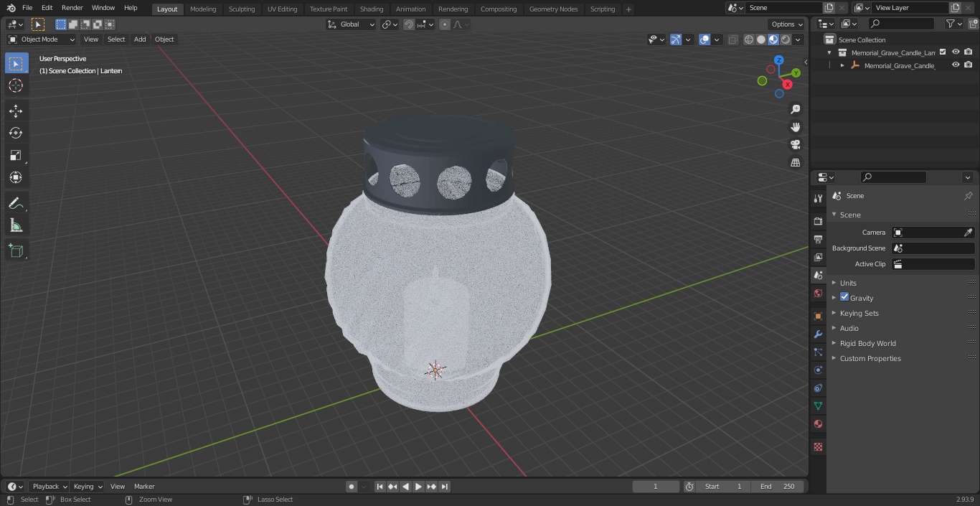This screenshot has height=506, width=980.
Task: Select the Measure tool
Action: tap(16, 225)
